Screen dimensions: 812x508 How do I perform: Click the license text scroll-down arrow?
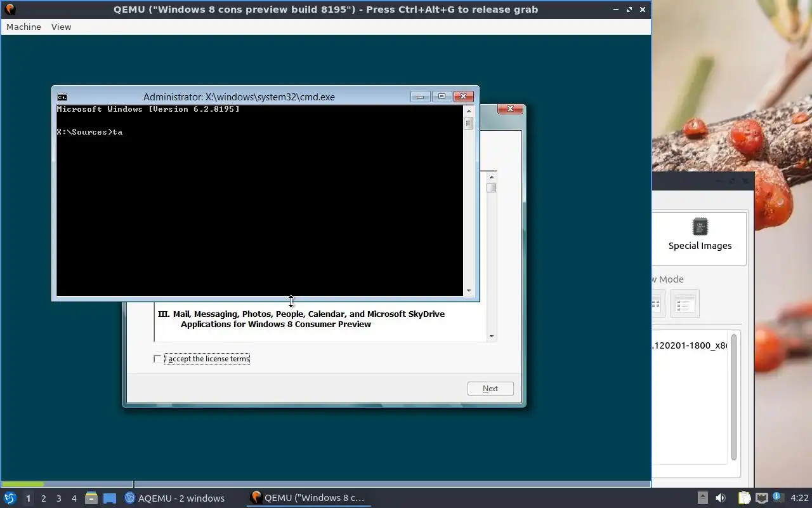point(492,336)
